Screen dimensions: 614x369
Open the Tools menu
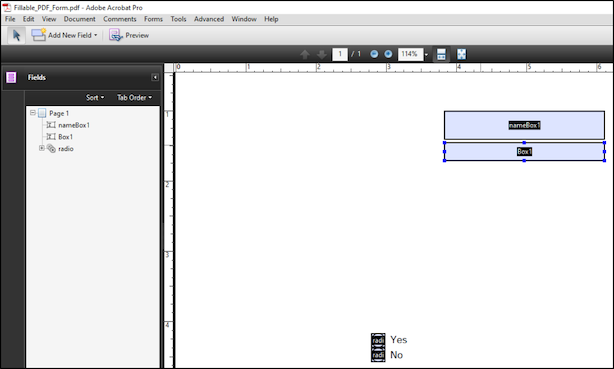(x=178, y=19)
